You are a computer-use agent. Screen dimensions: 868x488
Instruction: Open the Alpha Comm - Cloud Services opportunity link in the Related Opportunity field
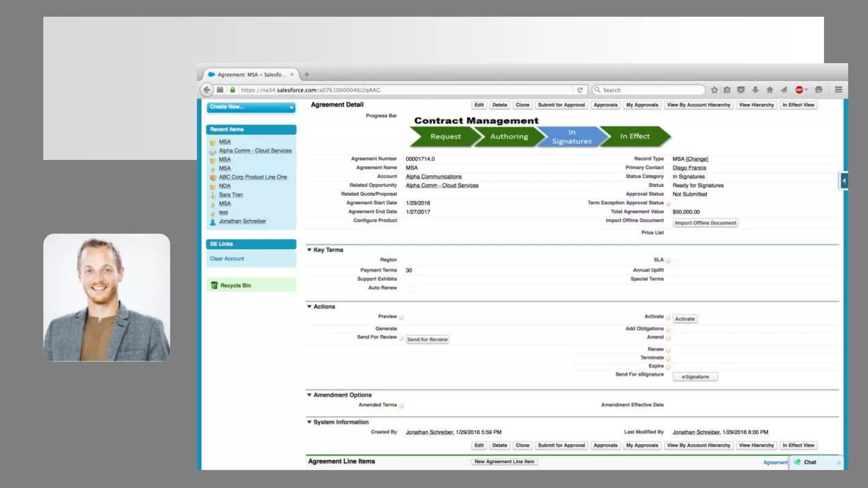(x=442, y=186)
